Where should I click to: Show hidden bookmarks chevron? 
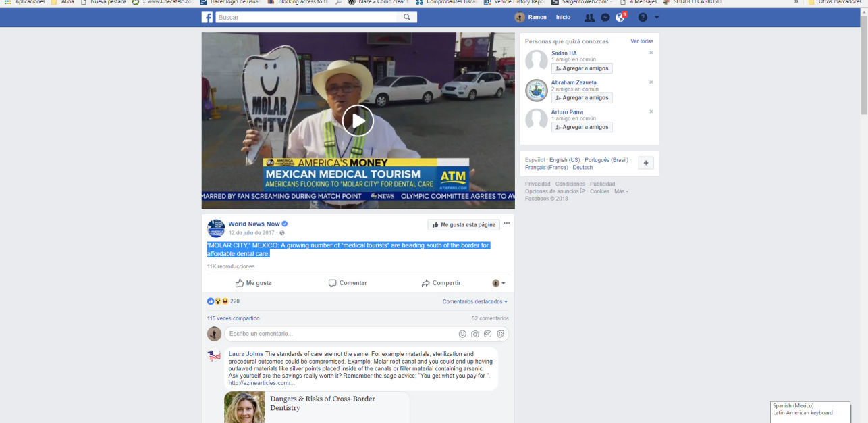797,3
